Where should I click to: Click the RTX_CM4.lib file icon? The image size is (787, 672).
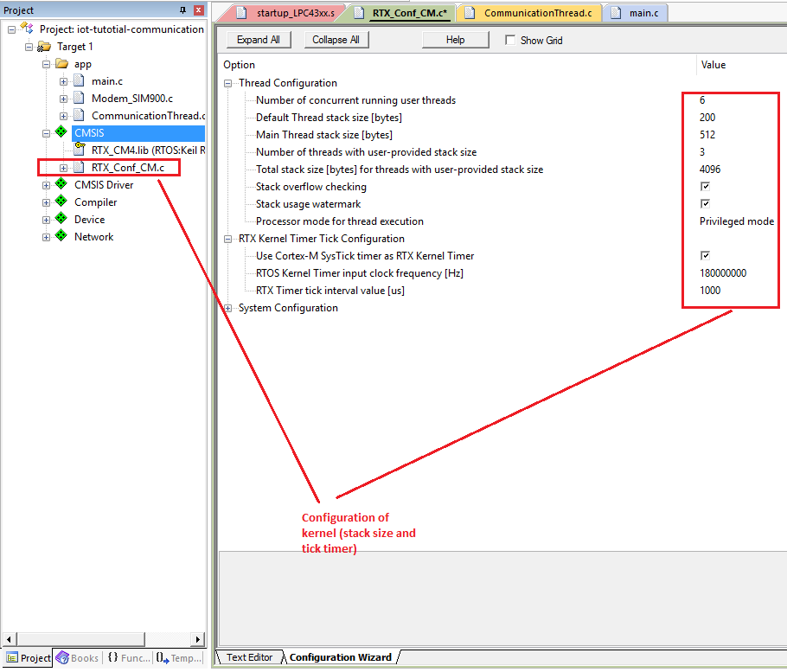coord(79,150)
